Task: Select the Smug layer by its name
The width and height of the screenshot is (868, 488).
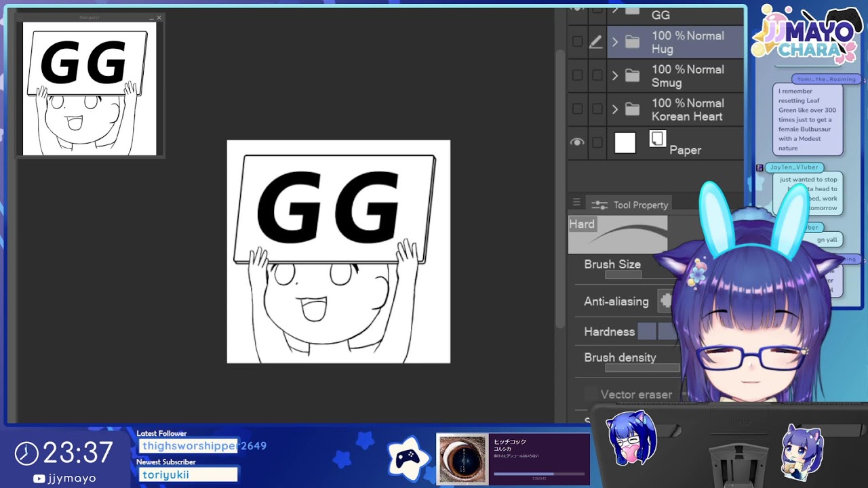Action: [667, 83]
